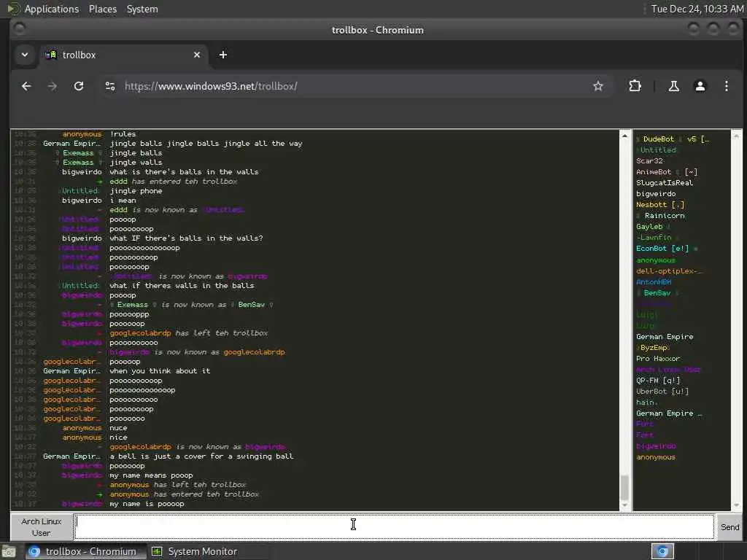Viewport: 747px width, 560px height.
Task: Click chat scrollbar up arrow
Action: coord(624,136)
